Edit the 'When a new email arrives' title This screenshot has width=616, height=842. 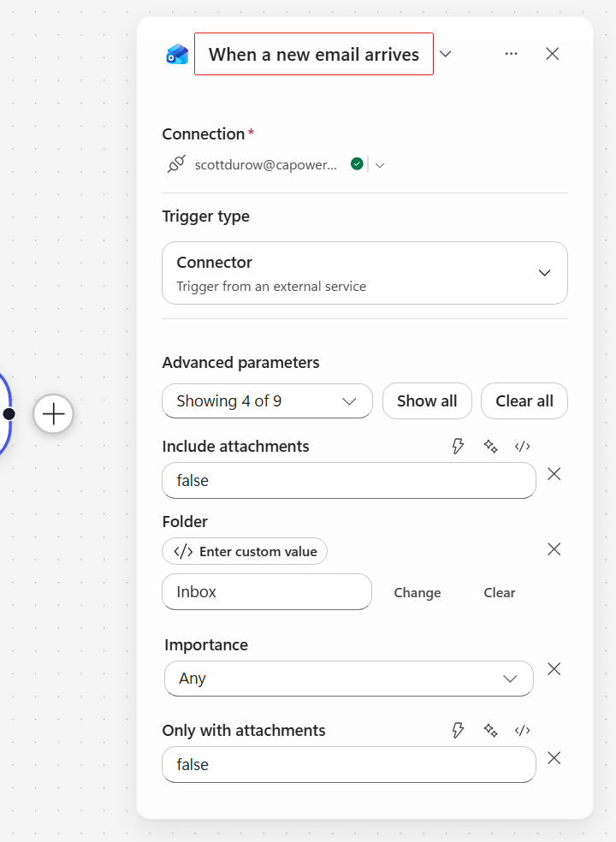click(x=314, y=54)
